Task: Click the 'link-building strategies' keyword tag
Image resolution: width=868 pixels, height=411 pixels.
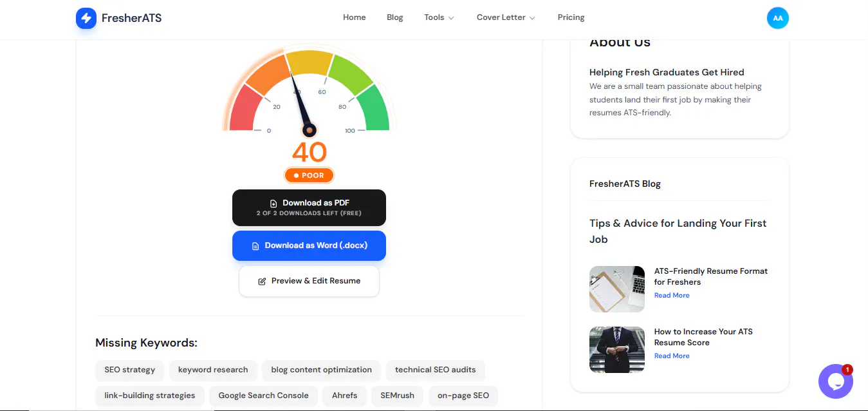Action: [x=150, y=396]
